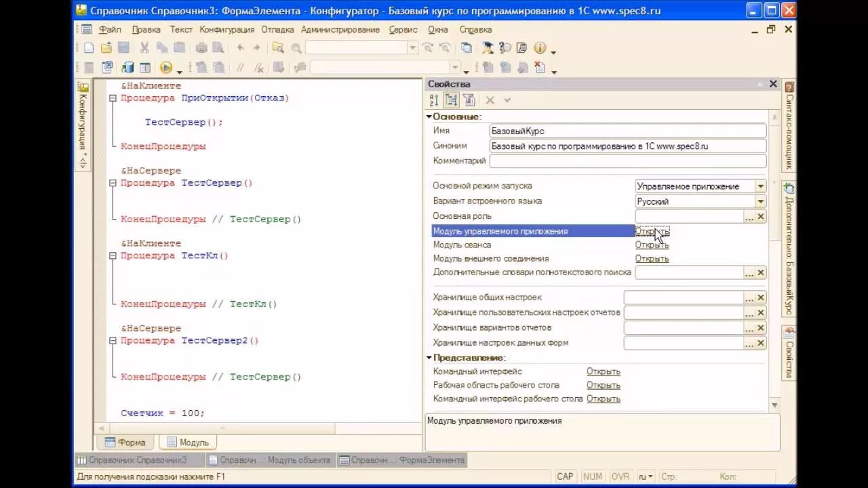Click the magnifier search icon
This screenshot has width=868, height=488.
click(x=296, y=48)
